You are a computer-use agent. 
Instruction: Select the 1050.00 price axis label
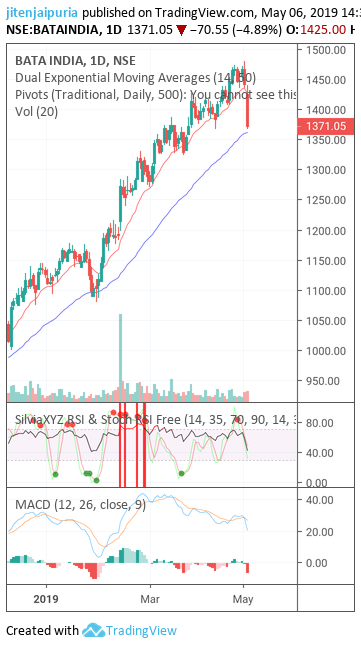point(326,321)
